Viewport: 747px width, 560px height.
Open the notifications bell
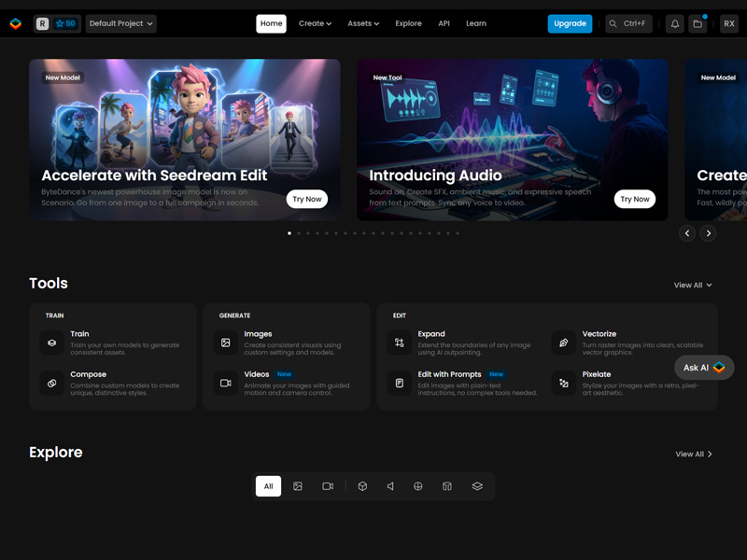(675, 23)
